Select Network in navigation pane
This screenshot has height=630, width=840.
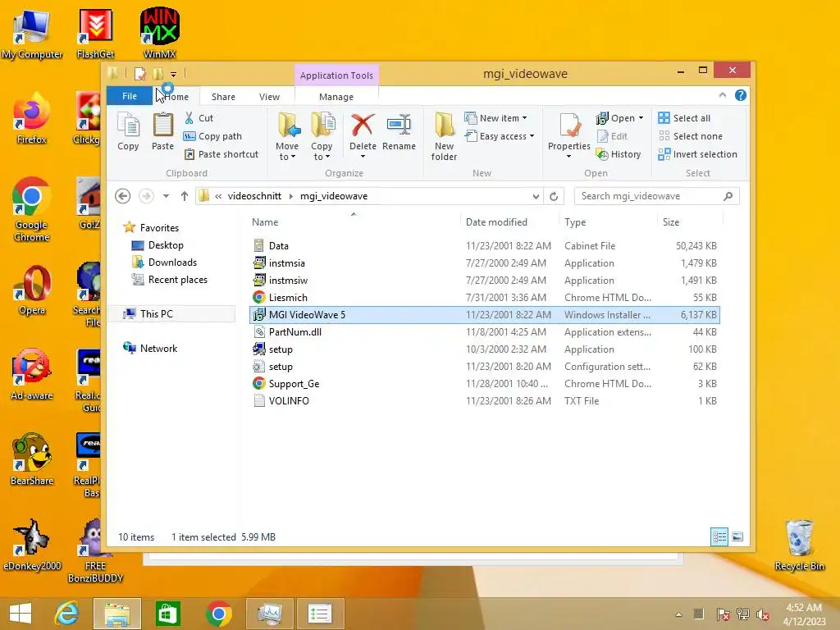158,348
